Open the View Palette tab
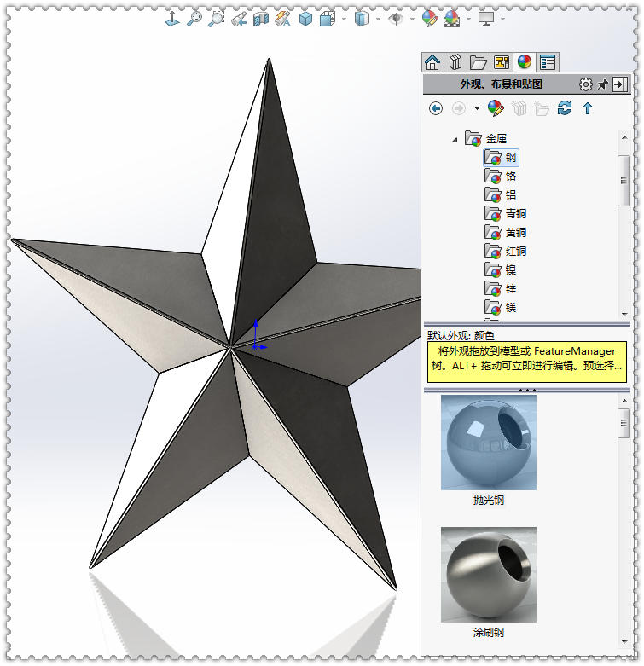Screen dimensions: 644x666 click(x=502, y=62)
